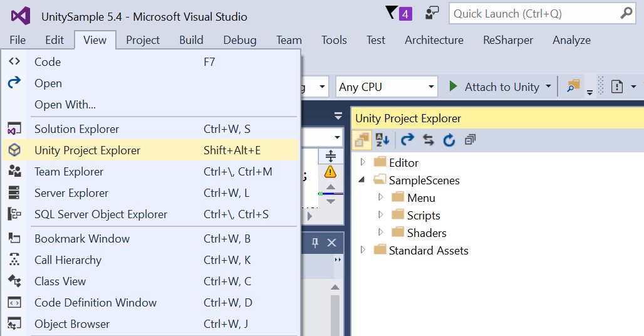Open the ReSharper menu
Viewport: 644px width, 336px height.
coord(508,40)
